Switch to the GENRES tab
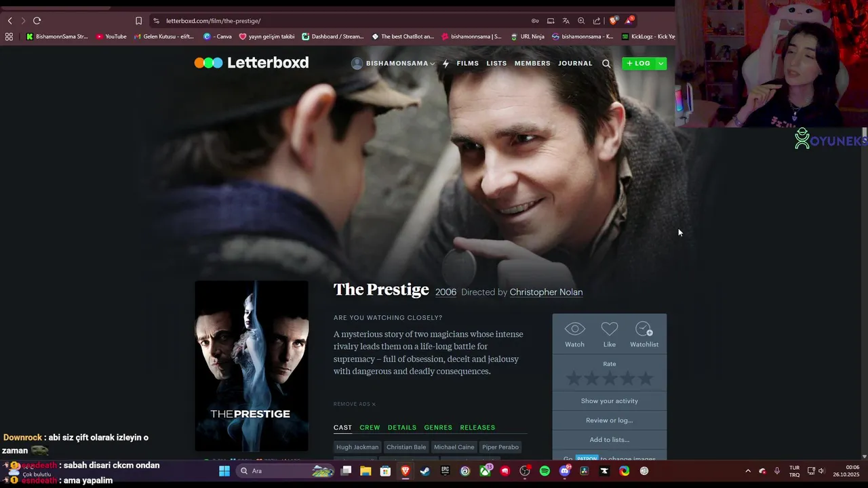The width and height of the screenshot is (868, 488). coord(438,428)
